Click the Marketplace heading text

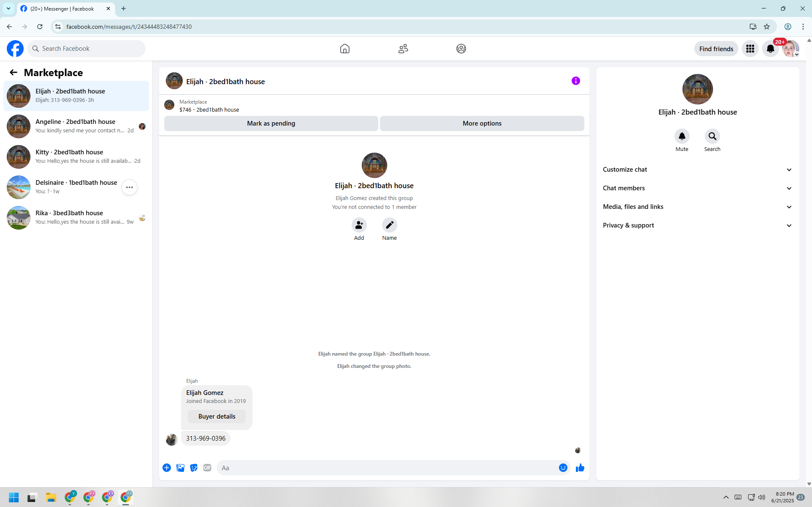coord(53,72)
